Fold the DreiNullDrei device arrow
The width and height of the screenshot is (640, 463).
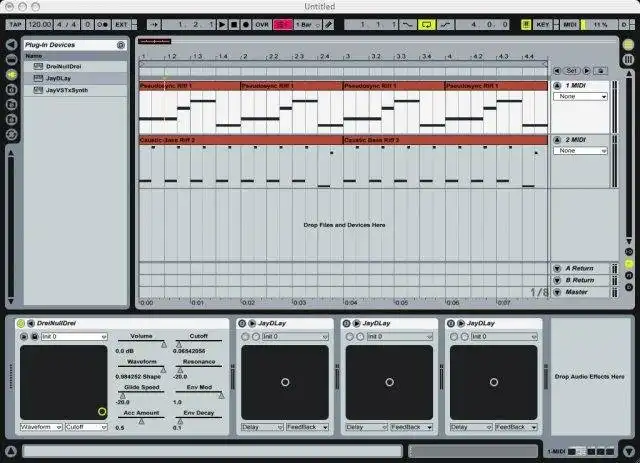click(30, 323)
